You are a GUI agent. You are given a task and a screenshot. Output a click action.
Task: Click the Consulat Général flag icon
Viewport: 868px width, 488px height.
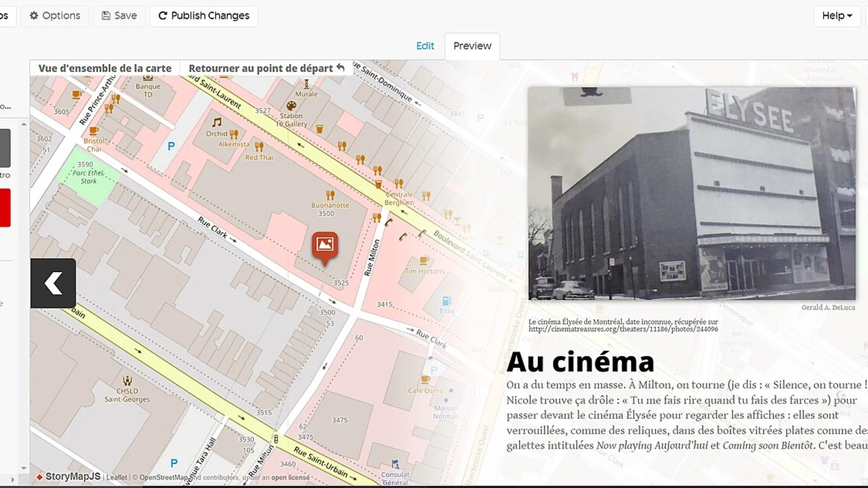pyautogui.click(x=395, y=464)
